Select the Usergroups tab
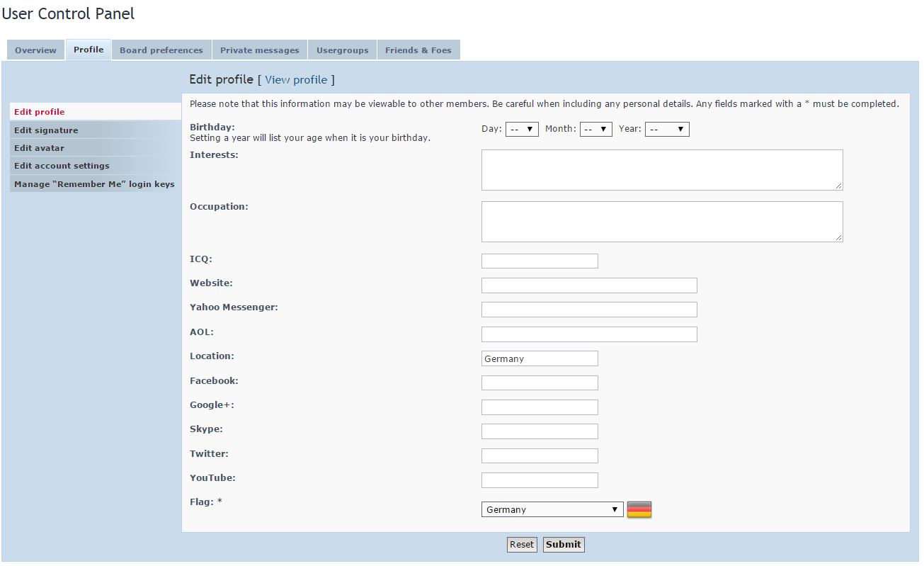924x566 pixels. [343, 50]
